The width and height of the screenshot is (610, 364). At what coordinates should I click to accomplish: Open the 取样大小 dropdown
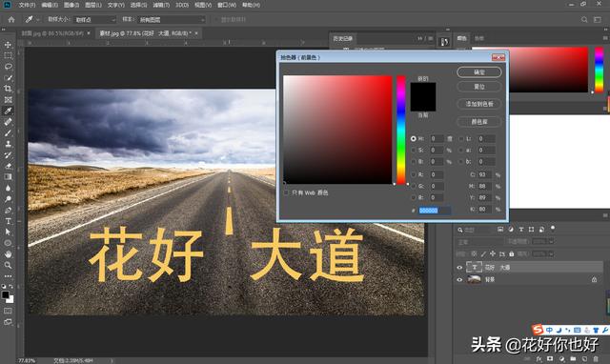[95, 19]
